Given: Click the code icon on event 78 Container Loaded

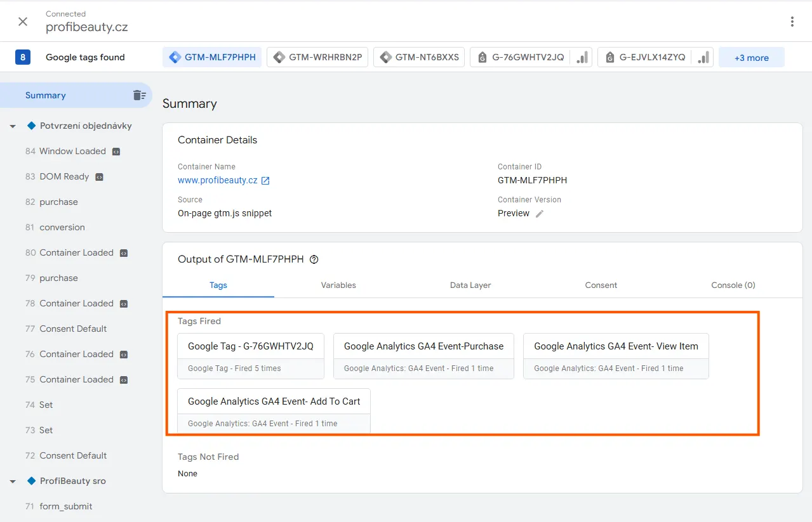Looking at the screenshot, I should pos(124,304).
